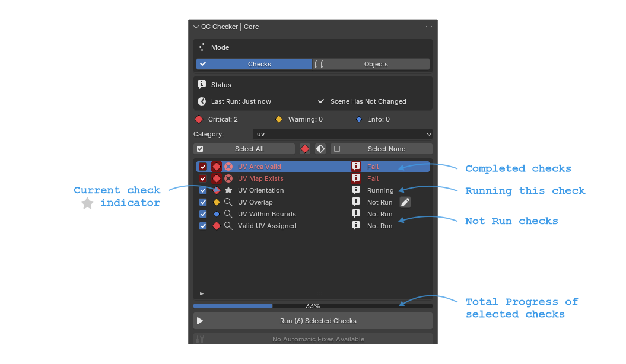Click the panel drag grip at top right
The height and width of the screenshot is (364, 626).
(429, 27)
